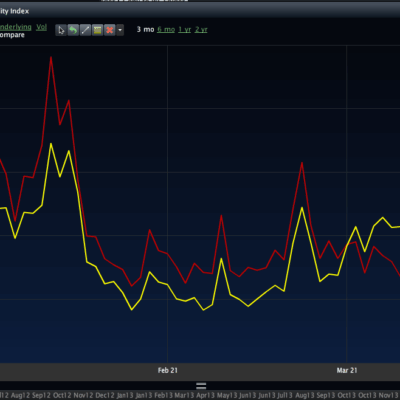
Task: Click the Aug13 timeline label
Action: pos(305,396)
